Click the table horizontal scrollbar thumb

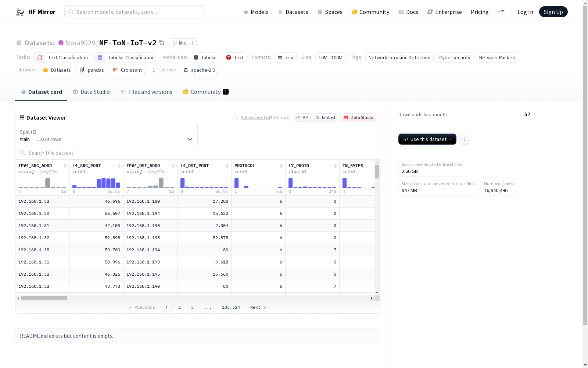click(44, 298)
